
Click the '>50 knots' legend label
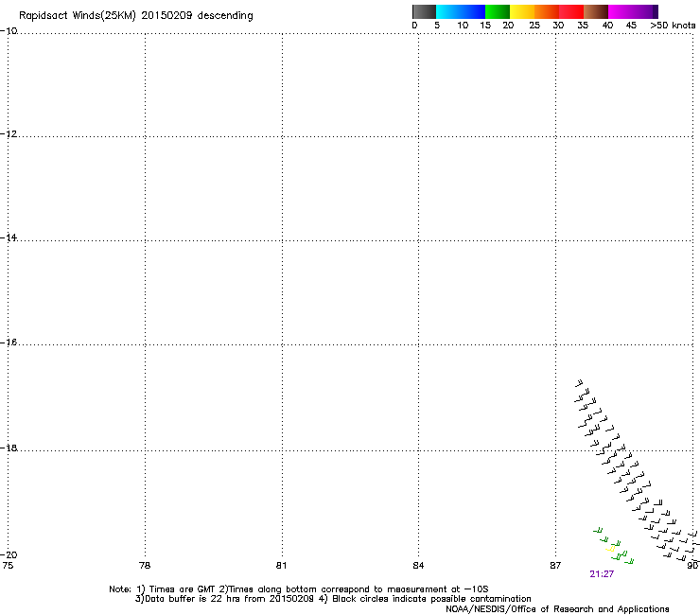673,26
